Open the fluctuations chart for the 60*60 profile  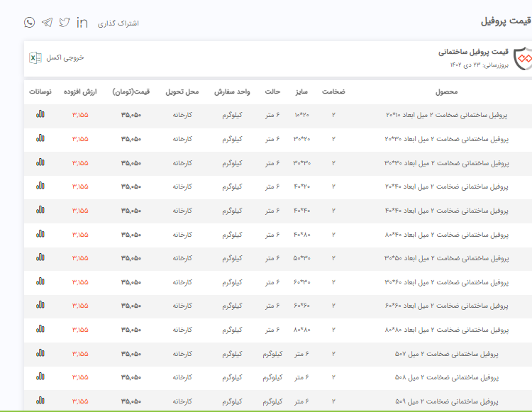click(x=40, y=306)
